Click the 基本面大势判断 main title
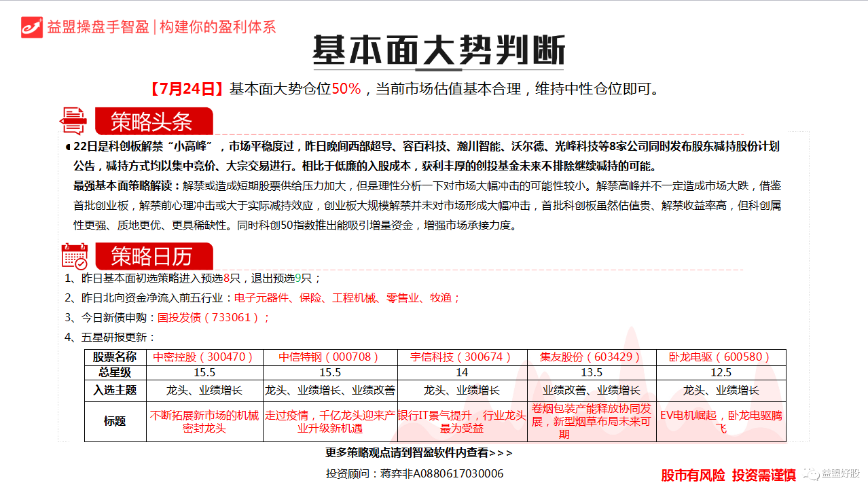 point(438,50)
